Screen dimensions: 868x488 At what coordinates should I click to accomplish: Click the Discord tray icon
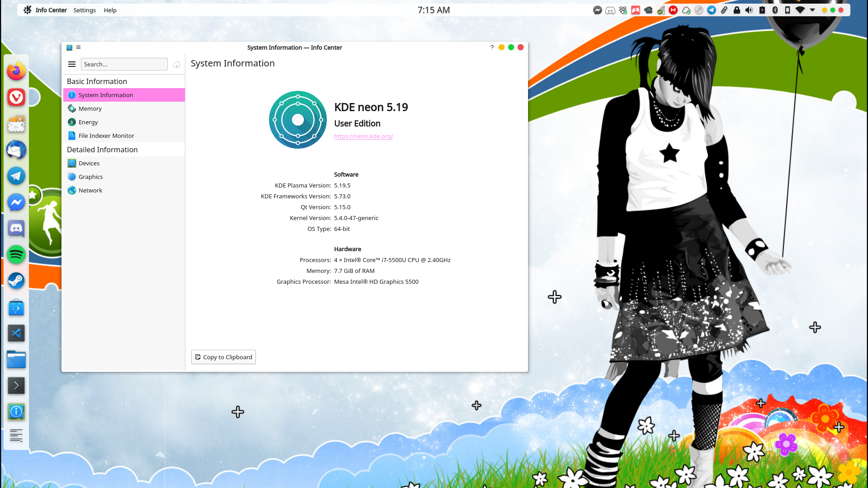610,10
